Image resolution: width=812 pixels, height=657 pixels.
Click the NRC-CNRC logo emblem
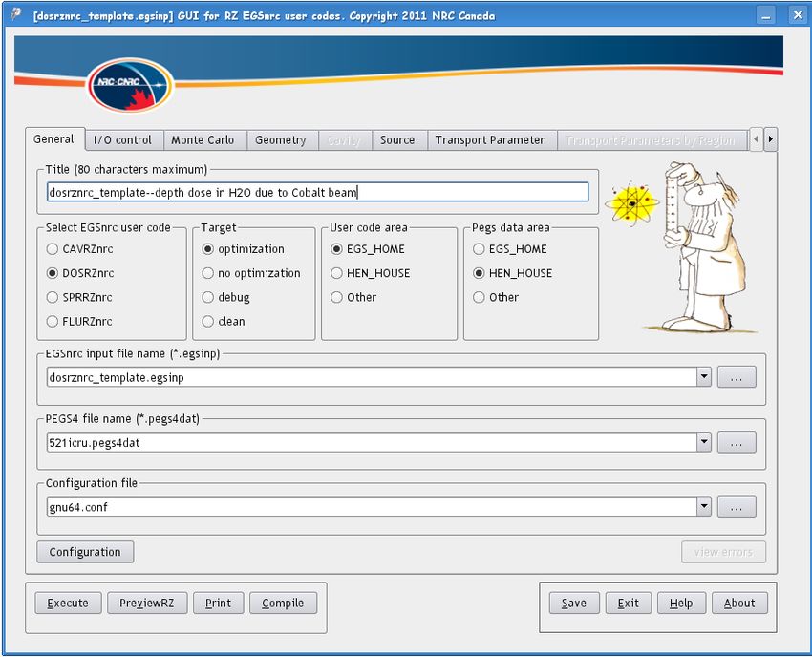point(130,85)
